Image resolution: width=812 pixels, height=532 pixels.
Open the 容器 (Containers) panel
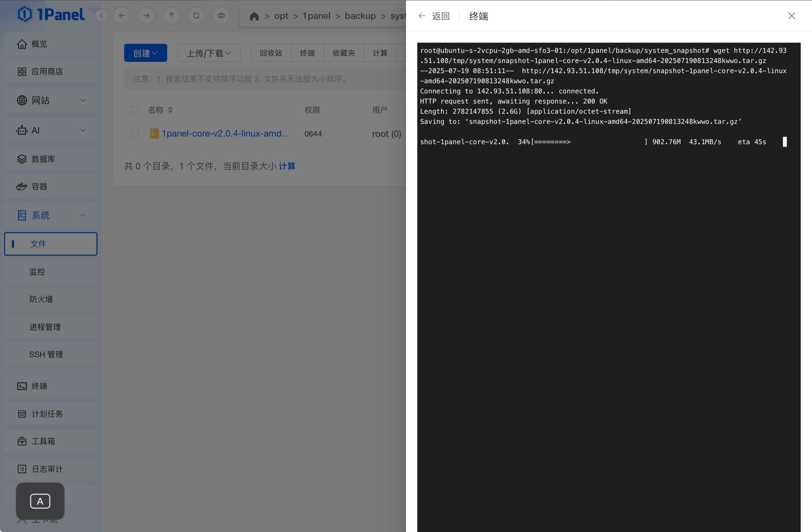click(x=39, y=186)
